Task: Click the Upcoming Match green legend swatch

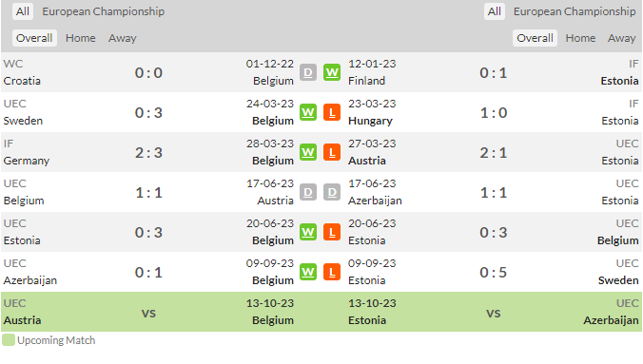Action: [x=9, y=340]
